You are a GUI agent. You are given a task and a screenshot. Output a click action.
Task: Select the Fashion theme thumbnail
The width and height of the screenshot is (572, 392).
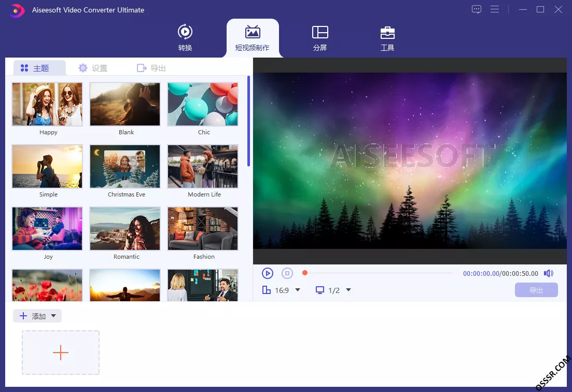coord(202,229)
